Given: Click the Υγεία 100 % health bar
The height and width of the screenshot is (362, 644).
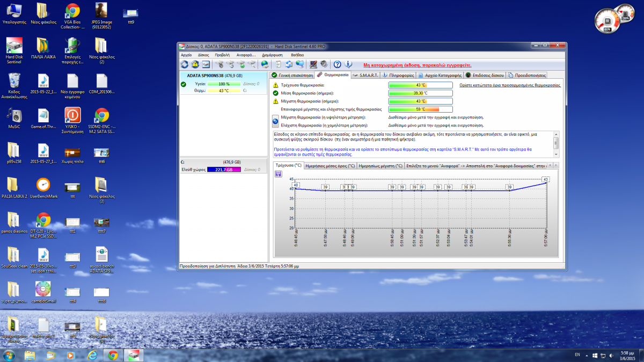Looking at the screenshot, I should (x=224, y=84).
